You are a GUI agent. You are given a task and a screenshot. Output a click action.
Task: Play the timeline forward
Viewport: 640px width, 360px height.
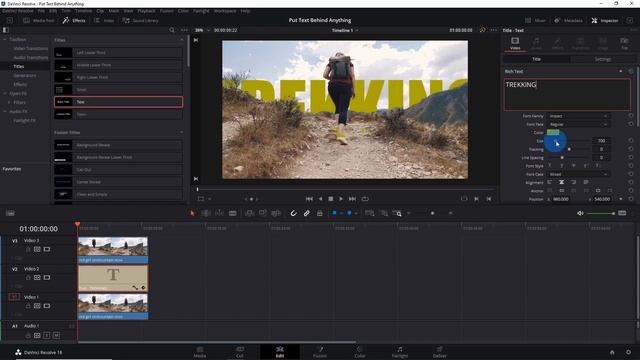click(x=341, y=199)
